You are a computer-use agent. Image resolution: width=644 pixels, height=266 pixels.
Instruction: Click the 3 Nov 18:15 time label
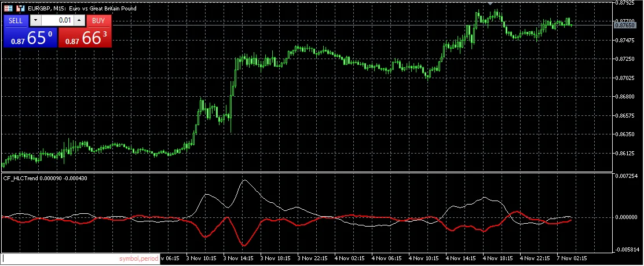pos(275,258)
